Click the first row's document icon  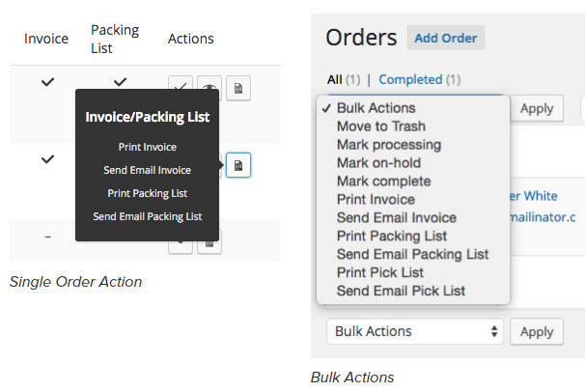[x=237, y=88]
